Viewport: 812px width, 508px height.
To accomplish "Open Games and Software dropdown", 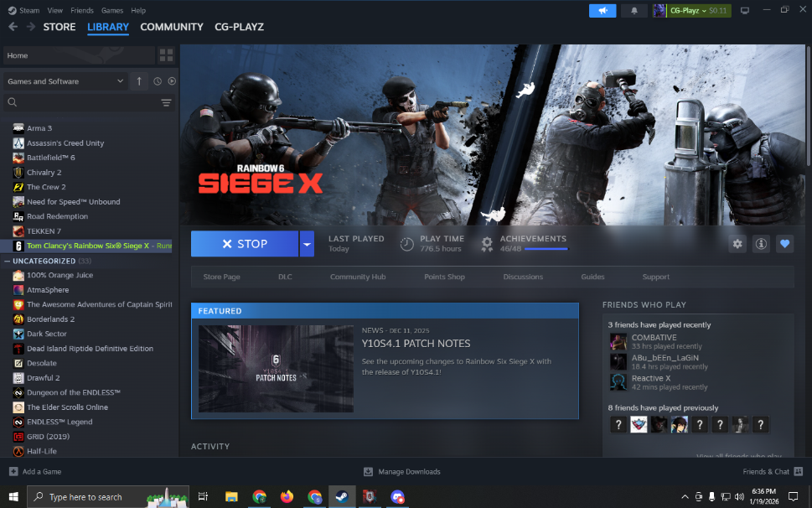I will pyautogui.click(x=65, y=81).
